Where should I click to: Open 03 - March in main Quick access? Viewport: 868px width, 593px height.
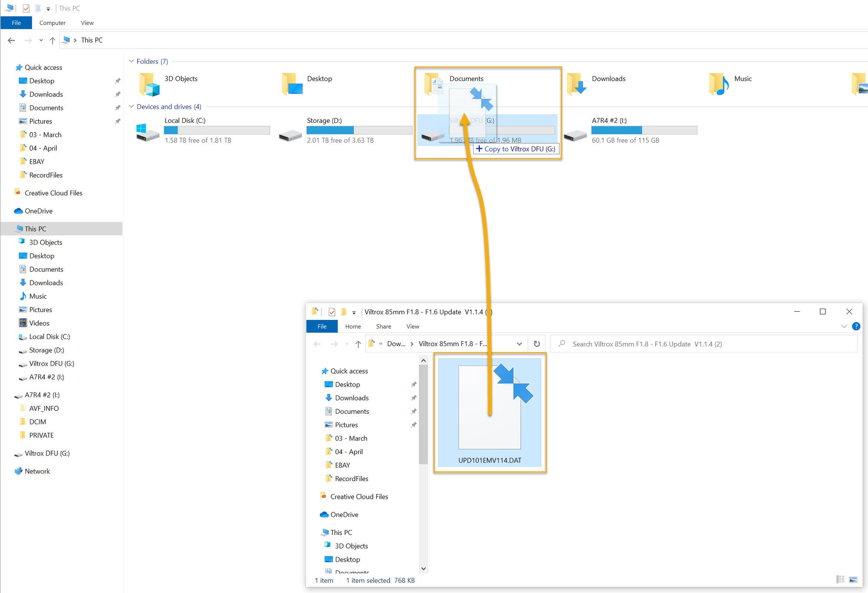45,135
